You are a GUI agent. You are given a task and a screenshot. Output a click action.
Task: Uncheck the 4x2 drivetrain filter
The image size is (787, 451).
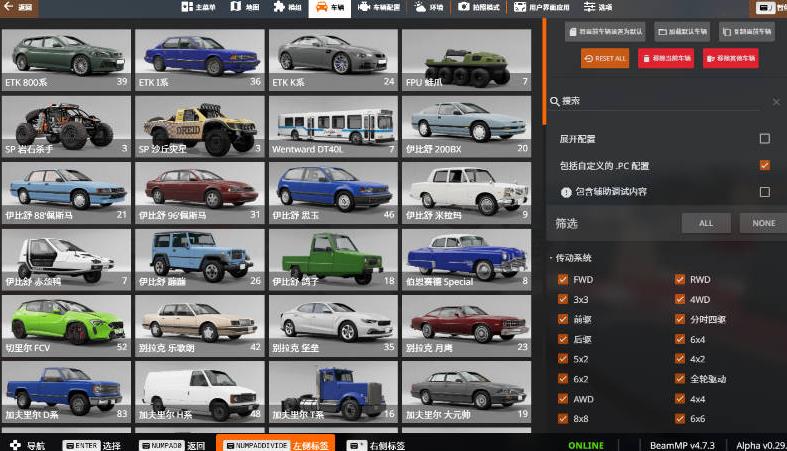tap(680, 359)
